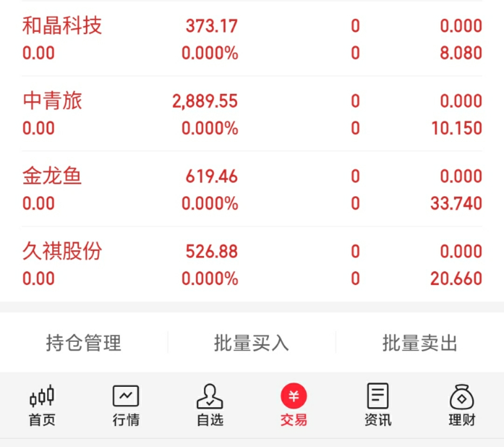Tap 0.000% profit ratio of 中青旅
Image resolution: width=504 pixels, height=447 pixels.
pos(210,128)
